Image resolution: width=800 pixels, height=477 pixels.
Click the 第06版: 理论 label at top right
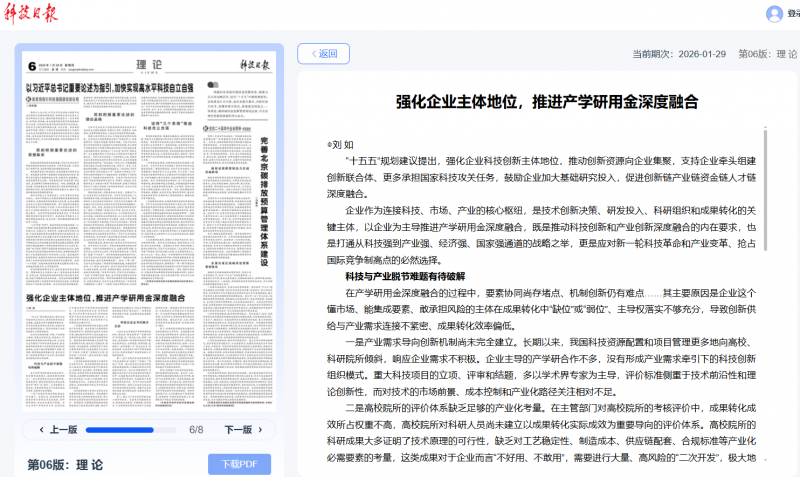point(767,54)
